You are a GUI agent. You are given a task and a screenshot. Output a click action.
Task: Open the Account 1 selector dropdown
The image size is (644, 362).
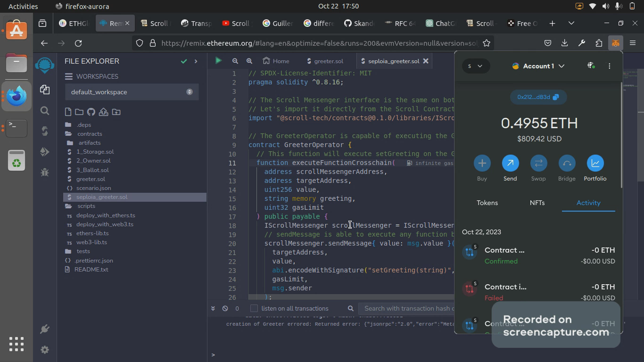coord(538,66)
